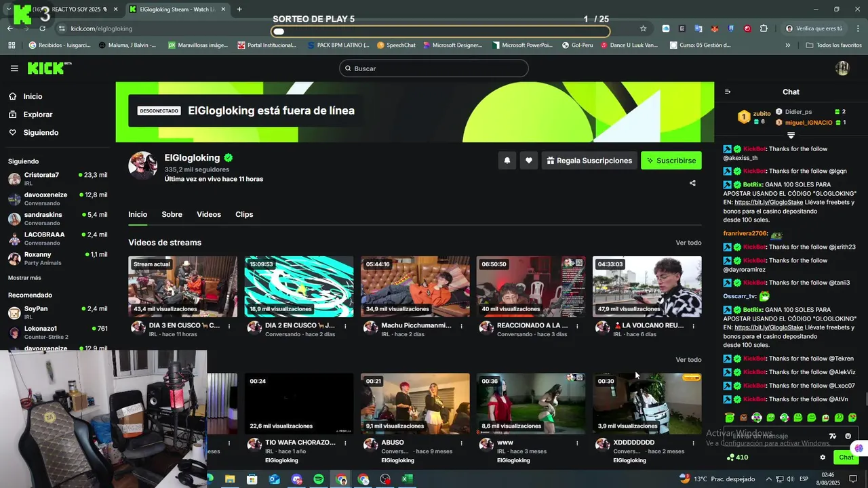
Task: Click the Buscar search field
Action: pyautogui.click(x=434, y=68)
